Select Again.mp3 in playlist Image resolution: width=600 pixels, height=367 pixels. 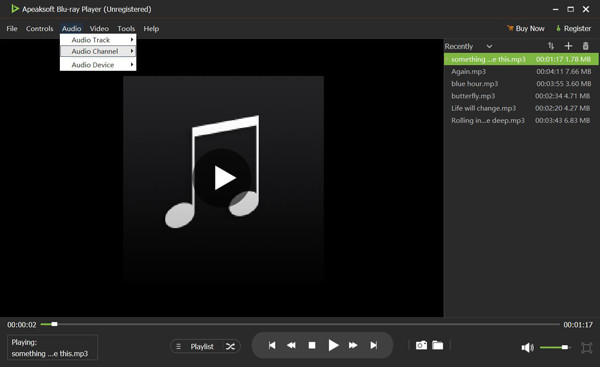click(521, 72)
